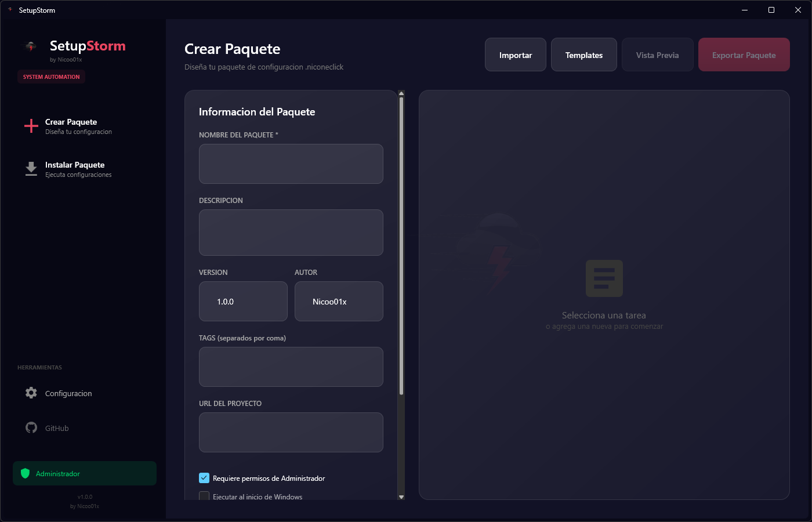The width and height of the screenshot is (812, 522).
Task: Click the SYSTEM AUTOMATION badge
Action: (x=51, y=76)
